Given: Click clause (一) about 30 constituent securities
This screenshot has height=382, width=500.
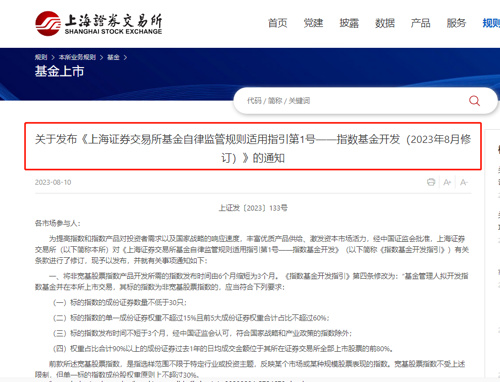Looking at the screenshot, I should pos(119,302).
